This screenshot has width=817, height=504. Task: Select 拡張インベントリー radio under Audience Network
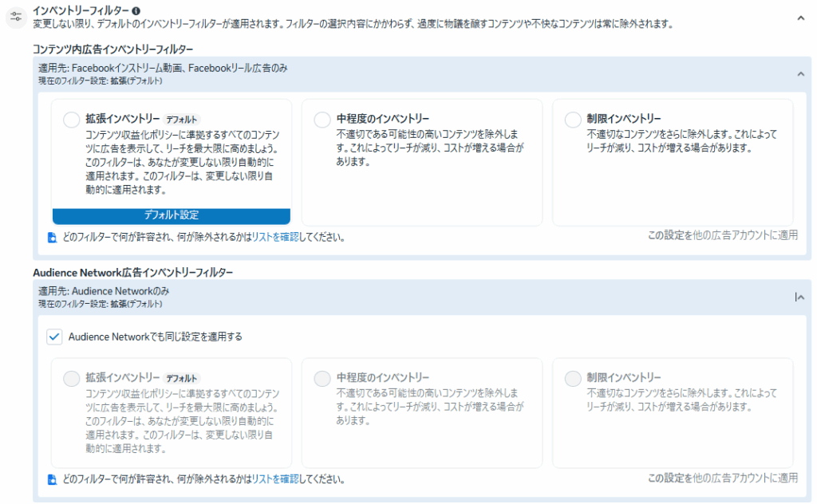71,379
